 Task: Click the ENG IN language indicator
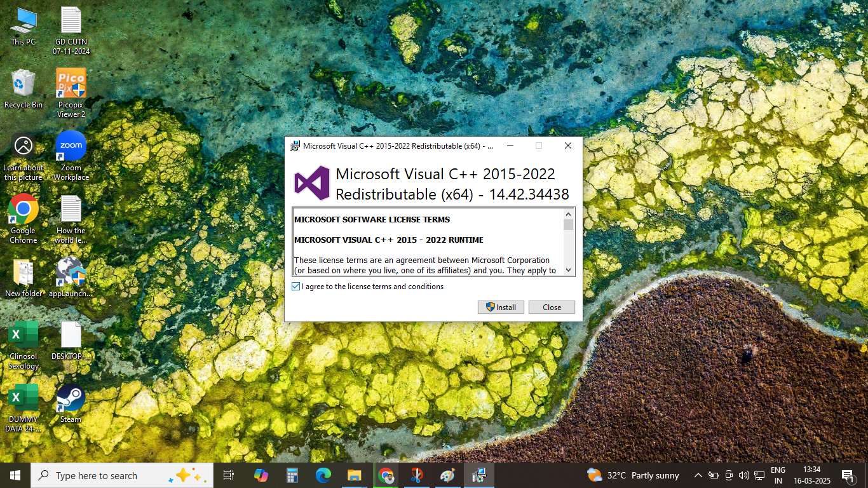point(778,475)
